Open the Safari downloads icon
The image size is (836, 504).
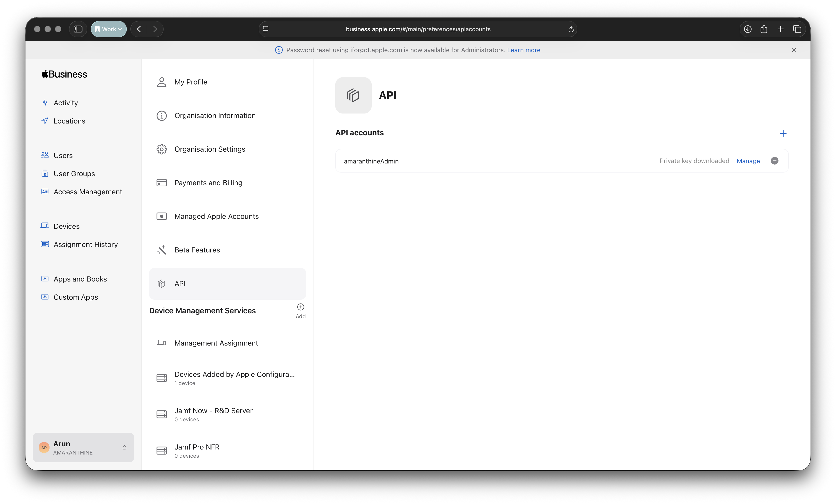[x=748, y=29]
